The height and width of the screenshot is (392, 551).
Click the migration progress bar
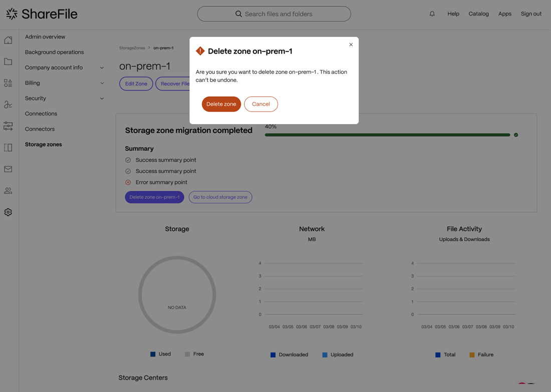pyautogui.click(x=387, y=135)
